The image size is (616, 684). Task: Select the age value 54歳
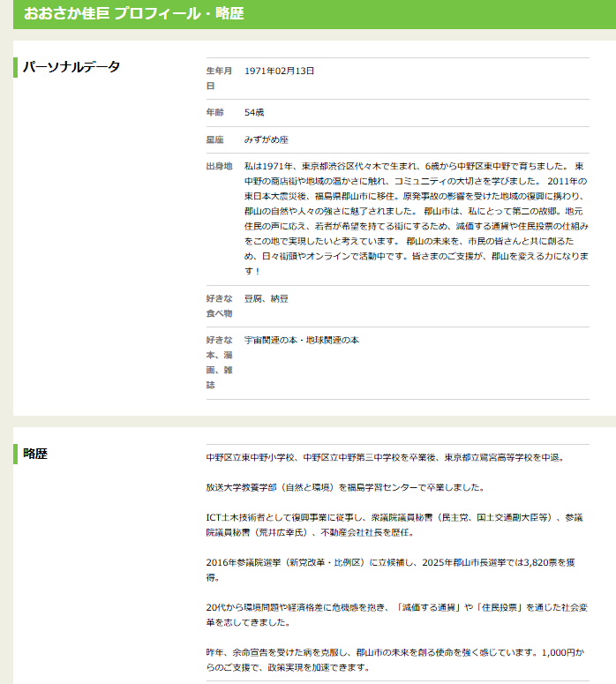pyautogui.click(x=255, y=113)
